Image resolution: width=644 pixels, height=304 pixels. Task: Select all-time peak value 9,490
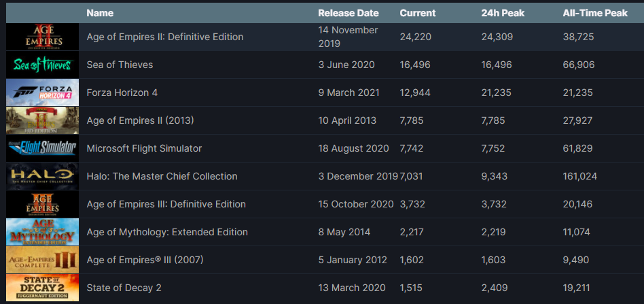pos(576,260)
